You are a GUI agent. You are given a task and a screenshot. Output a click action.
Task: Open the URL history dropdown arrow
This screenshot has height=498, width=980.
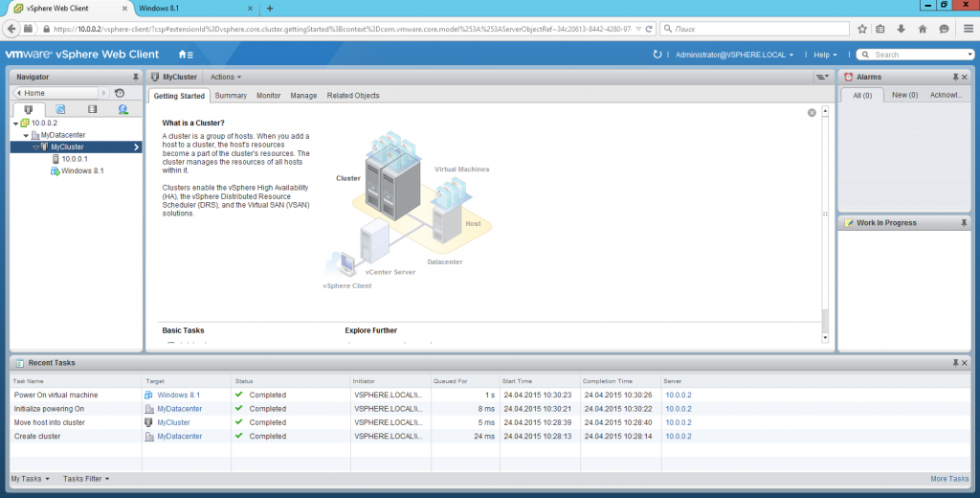click(638, 29)
